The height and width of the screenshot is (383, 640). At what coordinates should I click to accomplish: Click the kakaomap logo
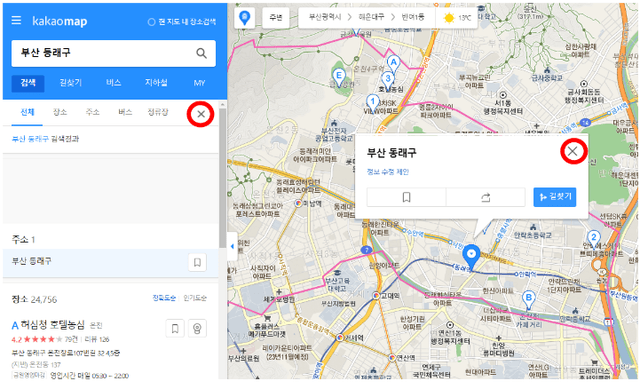pos(60,21)
